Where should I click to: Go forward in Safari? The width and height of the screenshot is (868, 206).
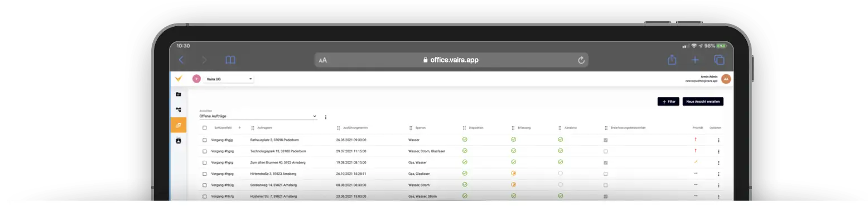[x=204, y=60]
